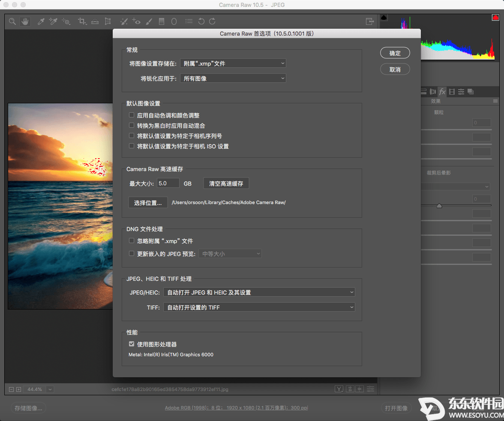Viewport: 504px width, 421px height.
Task: Uncheck 使用图形处理器 checkbox
Action: 132,344
